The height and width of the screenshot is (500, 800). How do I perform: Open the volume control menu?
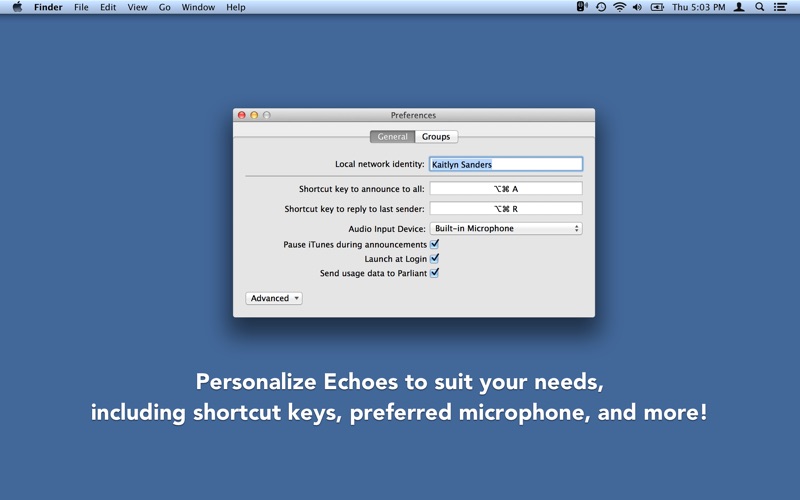click(637, 7)
